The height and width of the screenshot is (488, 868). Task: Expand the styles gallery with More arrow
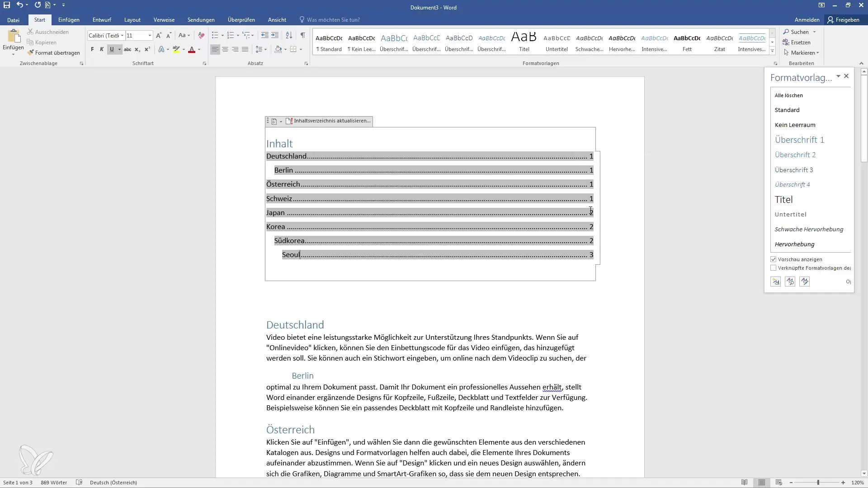tap(772, 51)
